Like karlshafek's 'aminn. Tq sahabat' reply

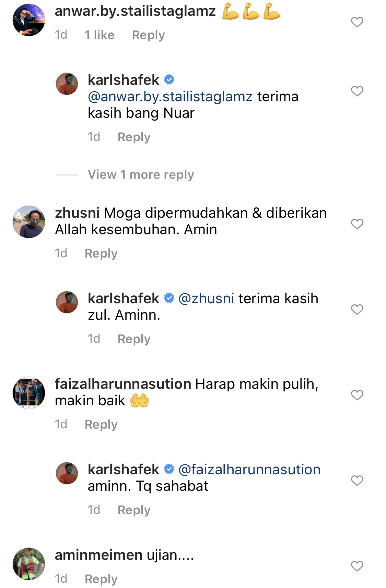click(x=357, y=480)
